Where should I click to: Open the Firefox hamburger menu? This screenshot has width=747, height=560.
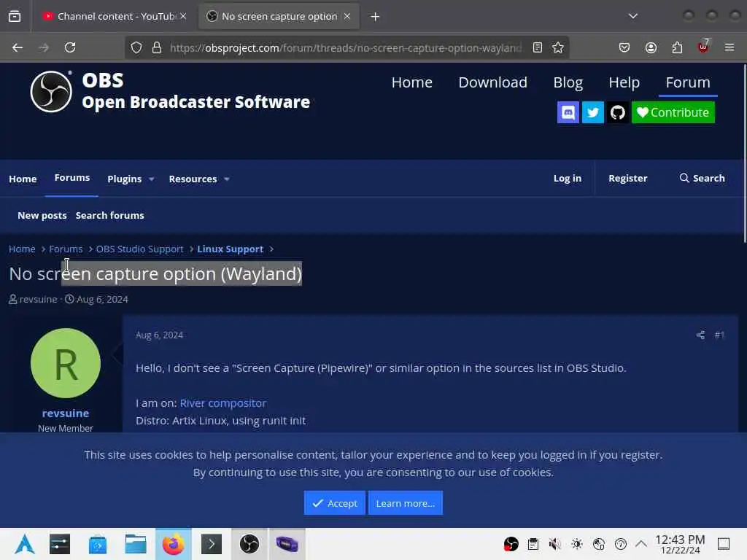[729, 47]
